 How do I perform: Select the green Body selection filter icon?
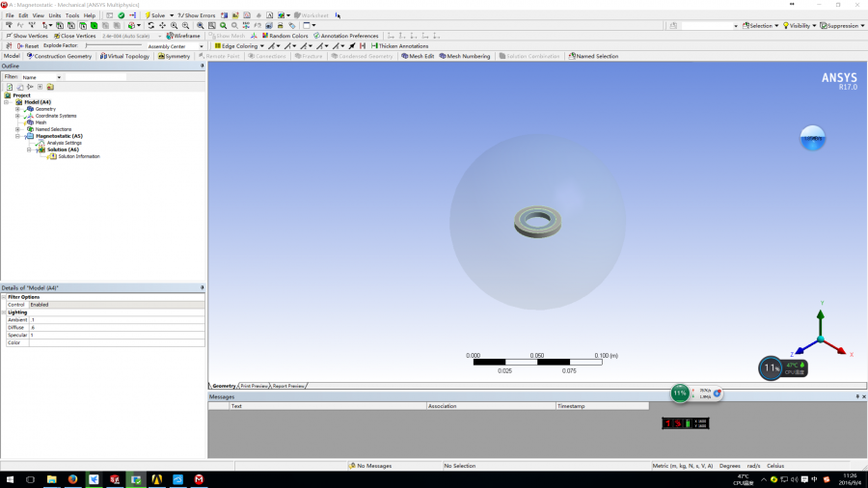[95, 25]
